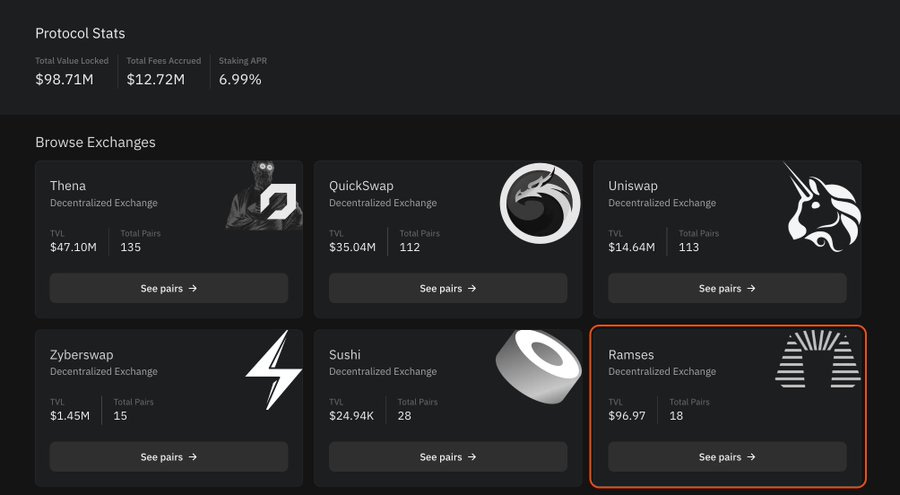Click the Thena exchange logo
The width and height of the screenshot is (900, 495).
pyautogui.click(x=265, y=196)
